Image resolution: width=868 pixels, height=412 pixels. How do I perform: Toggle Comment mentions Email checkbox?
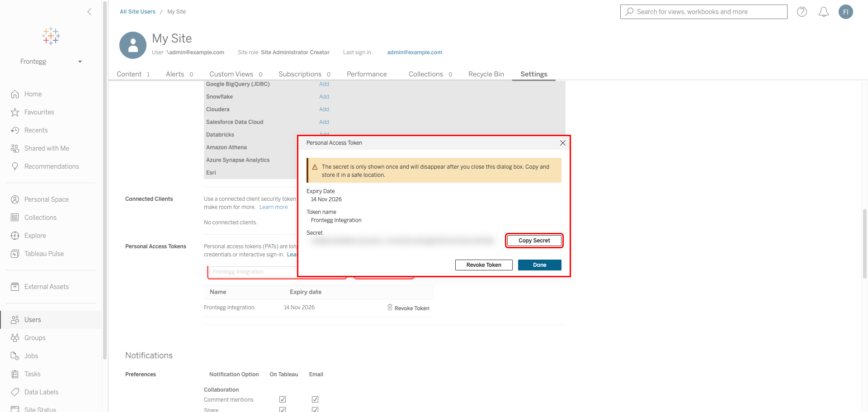(x=315, y=399)
